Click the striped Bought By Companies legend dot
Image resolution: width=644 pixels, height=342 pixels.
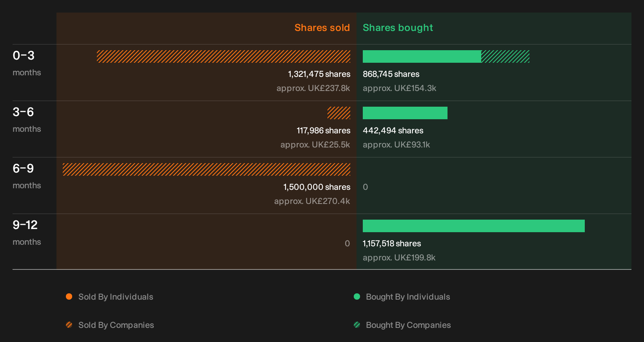pos(357,325)
